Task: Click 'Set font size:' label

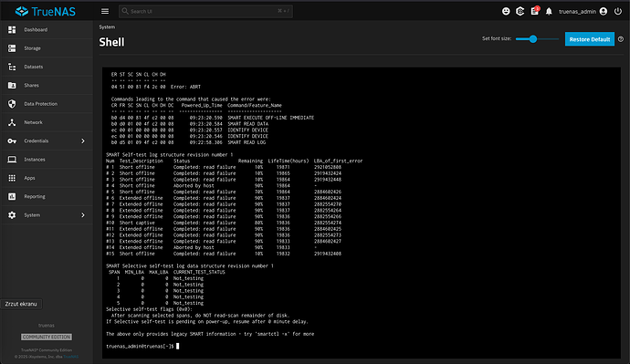Action: [497, 38]
